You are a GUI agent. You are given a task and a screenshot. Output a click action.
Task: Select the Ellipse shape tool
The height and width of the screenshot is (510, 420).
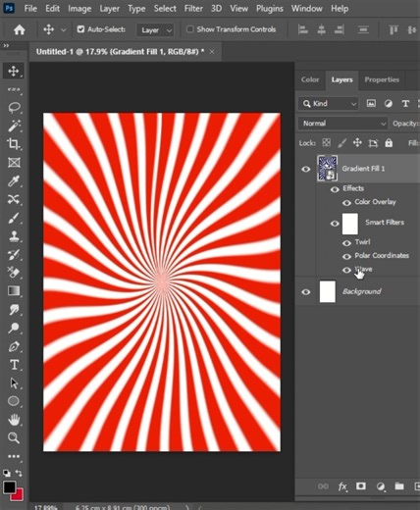14,401
